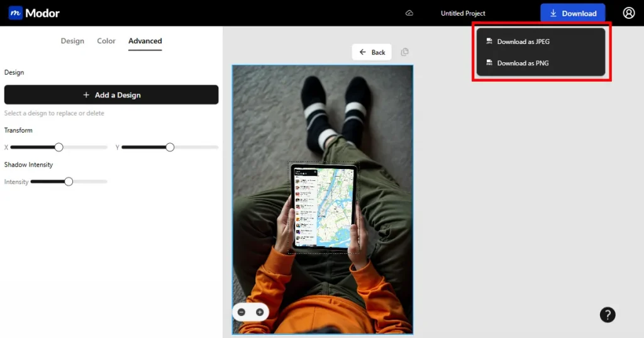
Task: Rename the Untitled Project title
Action: (463, 13)
